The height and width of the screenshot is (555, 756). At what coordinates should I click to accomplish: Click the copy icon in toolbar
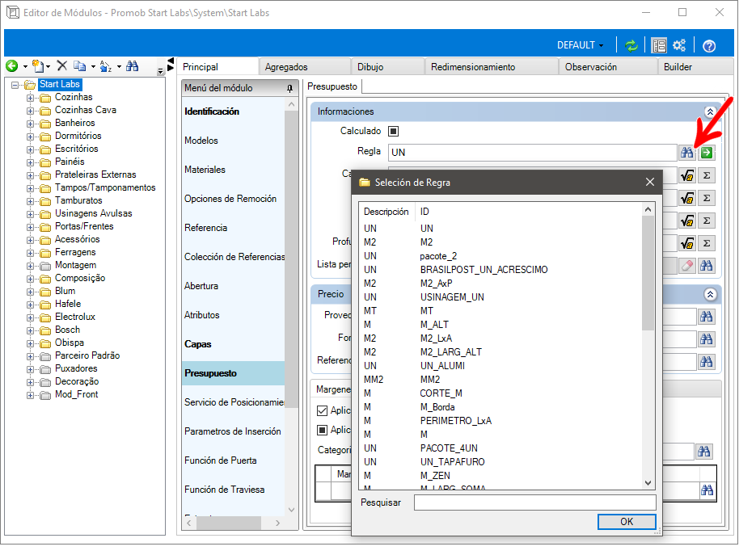79,66
